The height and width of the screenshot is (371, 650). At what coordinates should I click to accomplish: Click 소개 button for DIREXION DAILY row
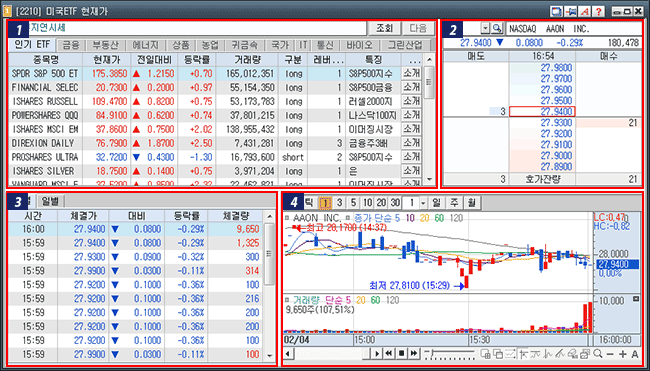(412, 143)
